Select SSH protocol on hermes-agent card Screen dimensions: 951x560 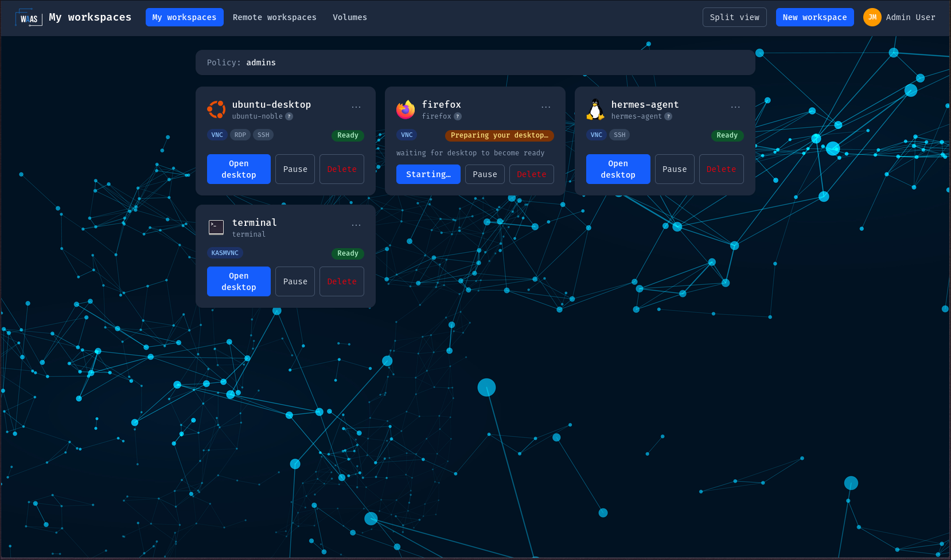[619, 135]
